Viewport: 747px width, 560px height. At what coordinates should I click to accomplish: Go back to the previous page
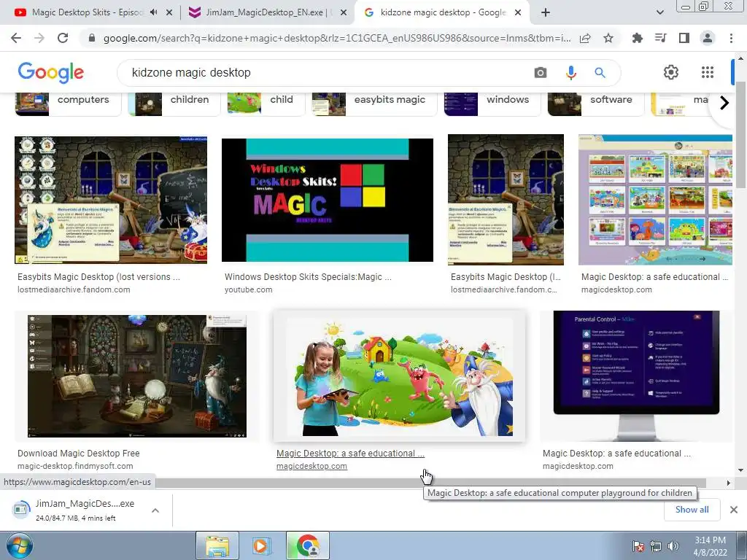[x=16, y=38]
